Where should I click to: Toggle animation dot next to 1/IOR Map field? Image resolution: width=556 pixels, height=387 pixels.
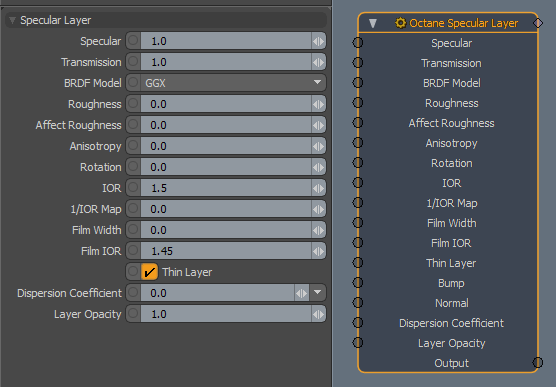click(x=133, y=209)
